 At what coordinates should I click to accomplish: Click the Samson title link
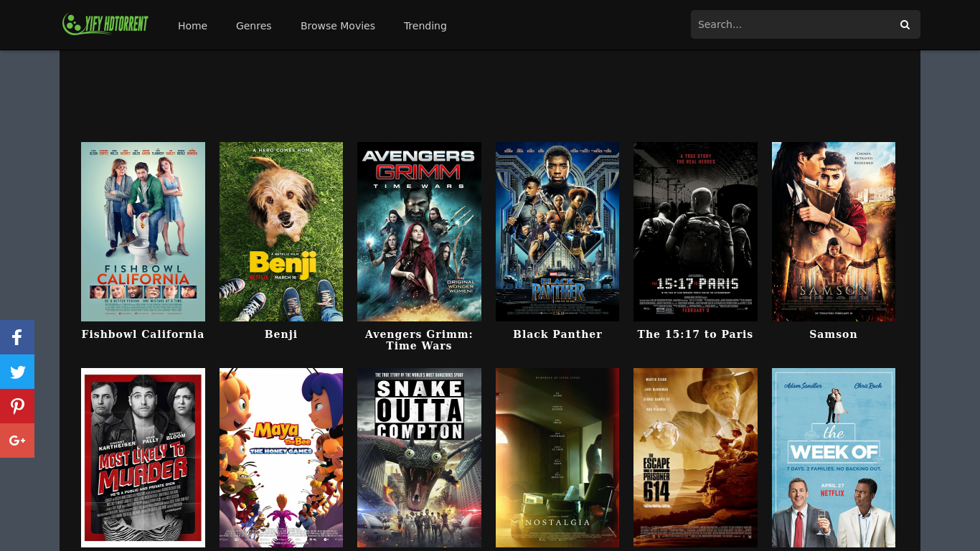834,334
